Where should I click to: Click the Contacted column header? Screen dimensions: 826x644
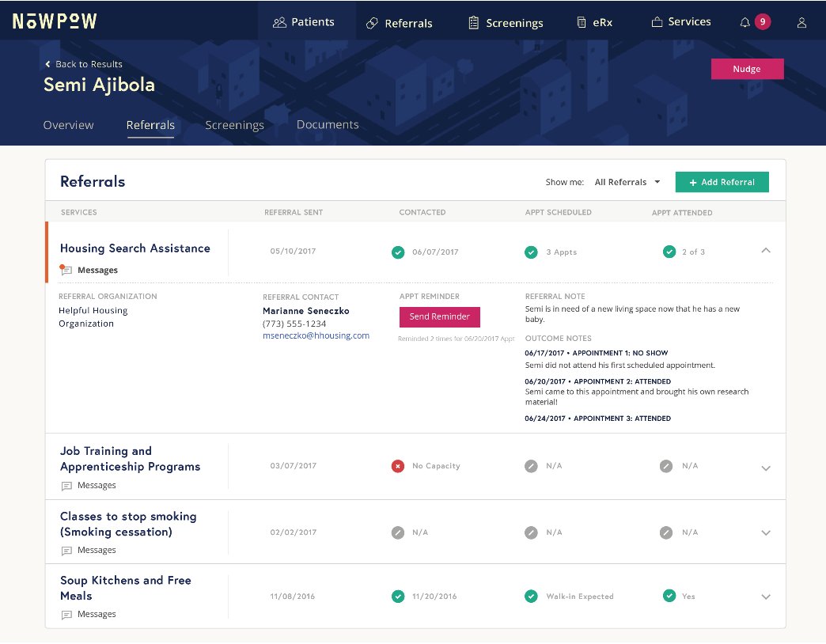(422, 213)
